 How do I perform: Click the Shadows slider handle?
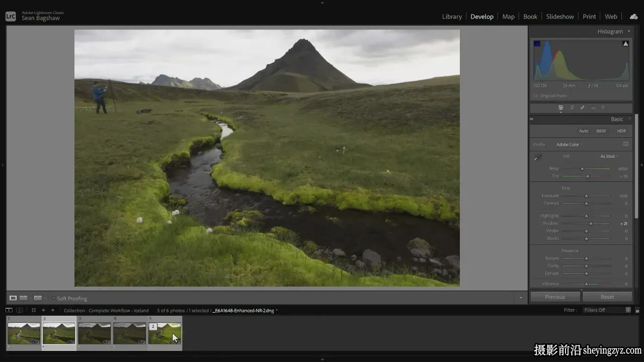click(x=591, y=224)
